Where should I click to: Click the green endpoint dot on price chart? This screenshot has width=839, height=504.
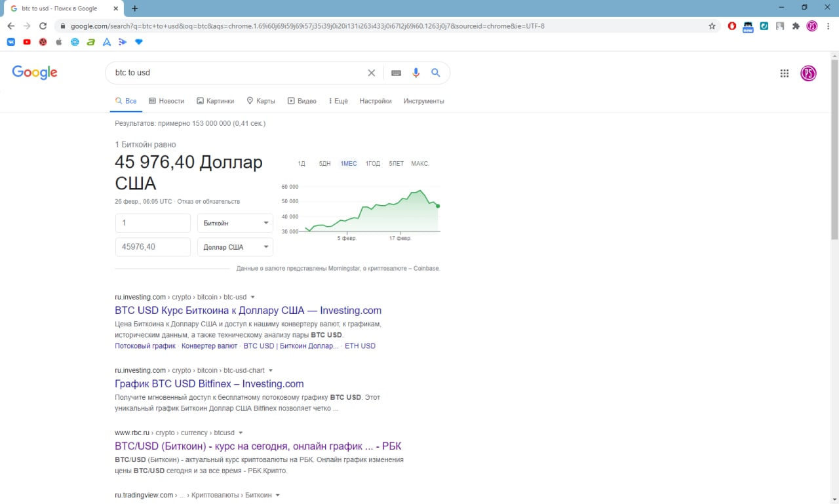(438, 206)
